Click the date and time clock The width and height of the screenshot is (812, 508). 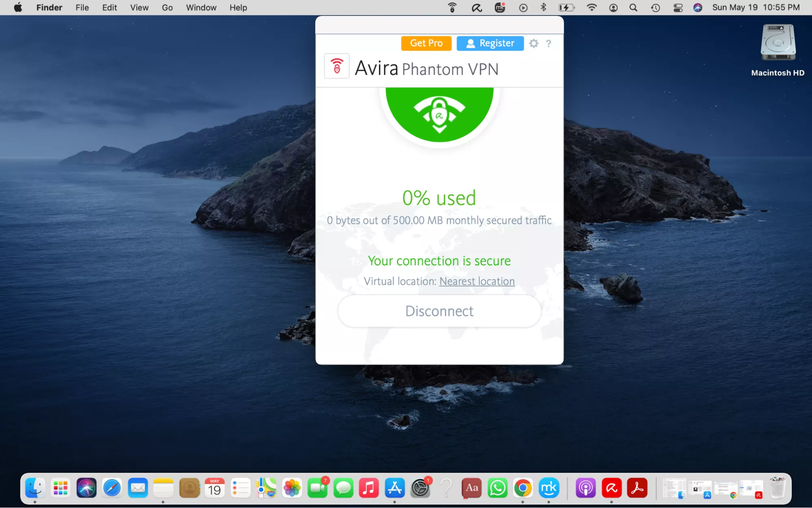pos(756,8)
